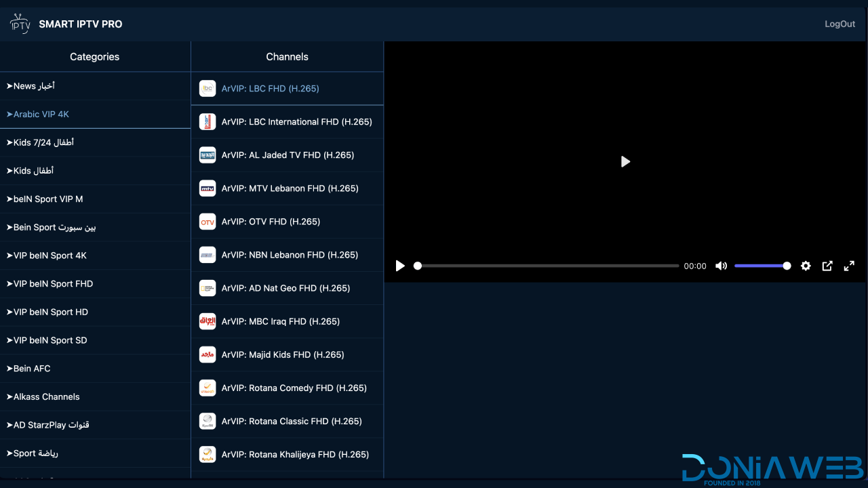This screenshot has width=868, height=488.
Task: Adjust the volume slider
Action: tap(763, 266)
